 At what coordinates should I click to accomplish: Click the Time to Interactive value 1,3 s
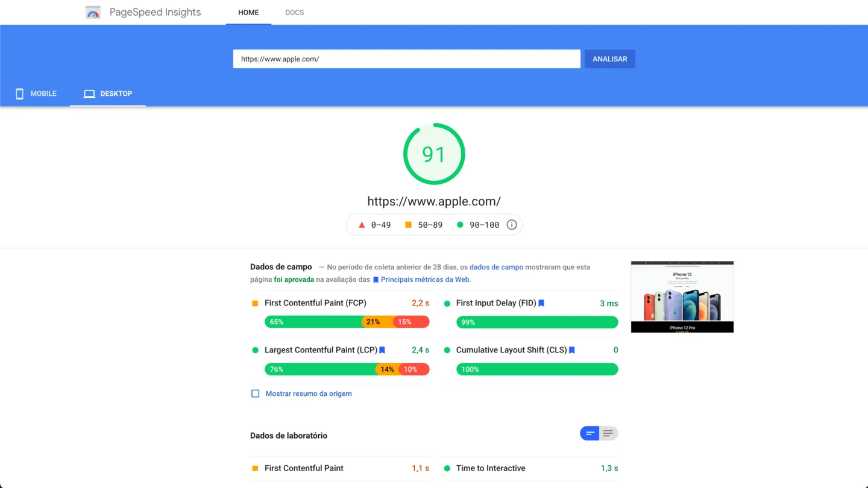click(x=609, y=468)
